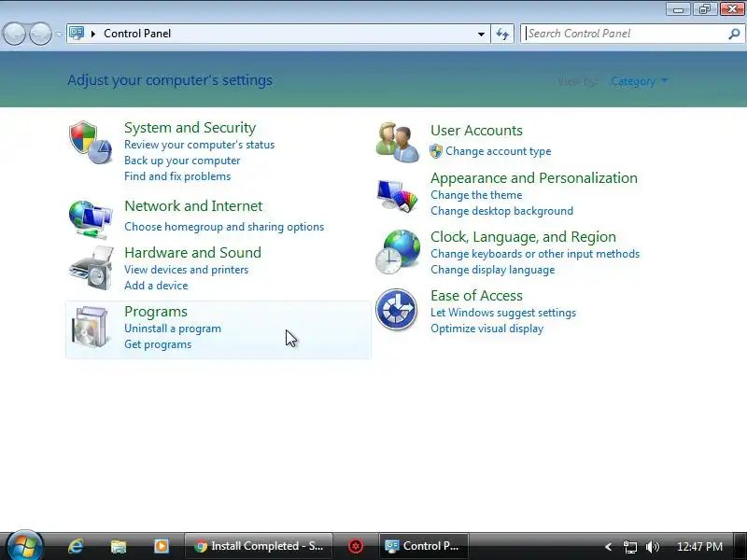Open the Appearance and Personalization monitor icon
Viewport: 747px width, 560px height.
[x=398, y=195]
